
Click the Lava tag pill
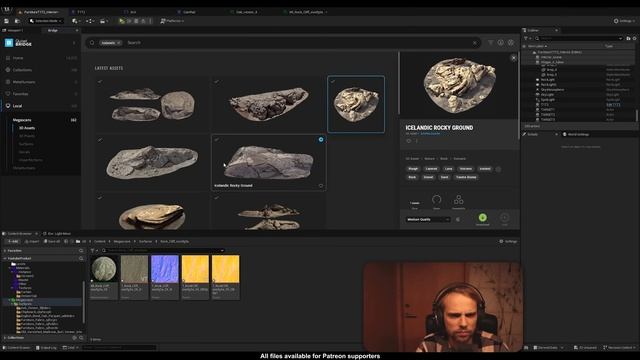[449, 169]
